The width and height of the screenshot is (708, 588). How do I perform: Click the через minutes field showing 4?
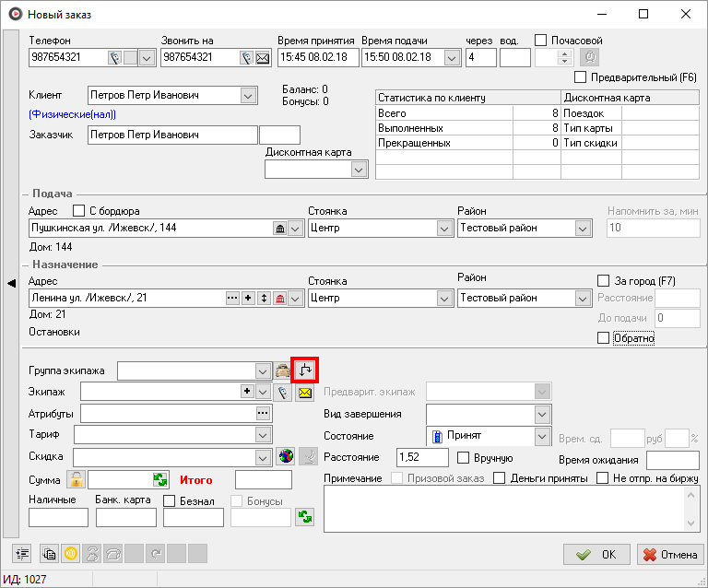pyautogui.click(x=481, y=57)
